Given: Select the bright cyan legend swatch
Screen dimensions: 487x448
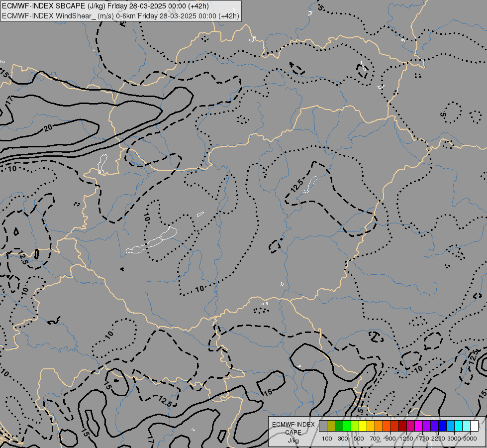Looking at the screenshot, I should point(459,426).
